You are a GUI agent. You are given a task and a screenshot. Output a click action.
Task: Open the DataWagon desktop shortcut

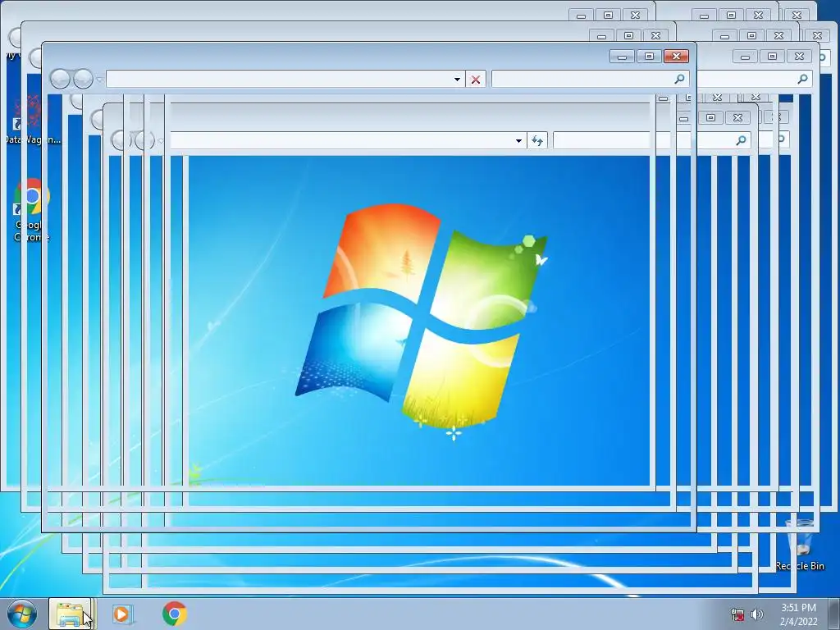[30, 121]
